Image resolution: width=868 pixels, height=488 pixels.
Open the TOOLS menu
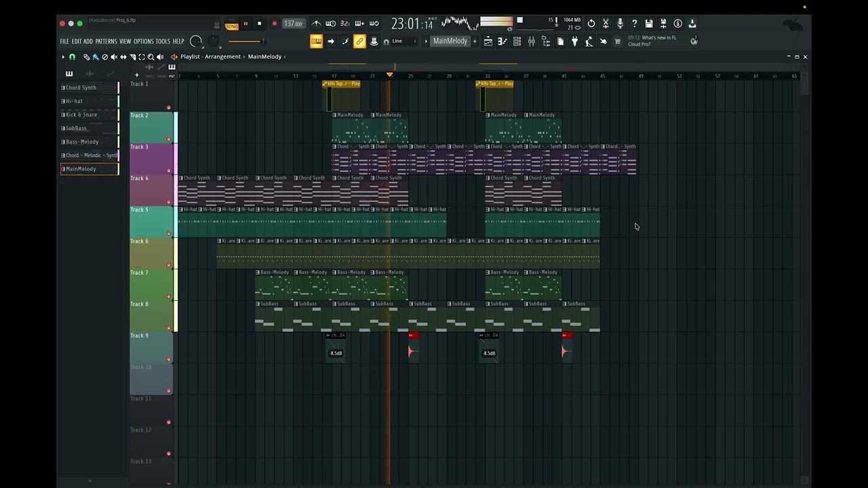163,41
